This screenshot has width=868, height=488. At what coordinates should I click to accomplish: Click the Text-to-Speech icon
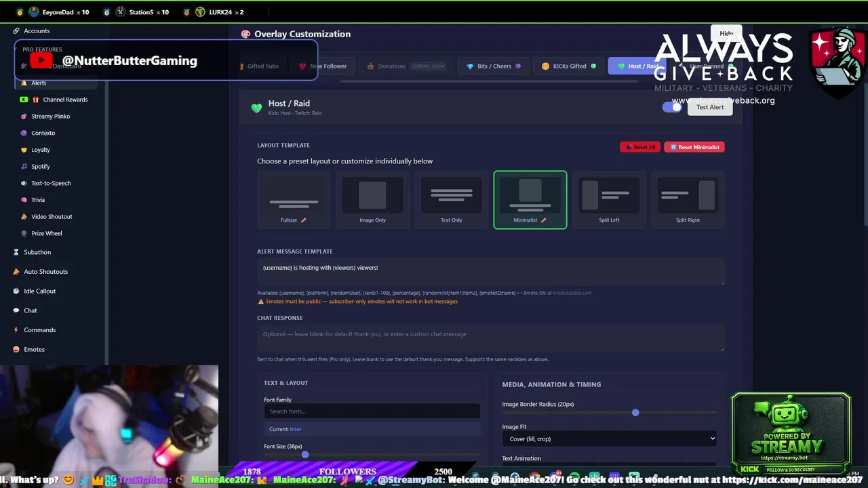24,183
